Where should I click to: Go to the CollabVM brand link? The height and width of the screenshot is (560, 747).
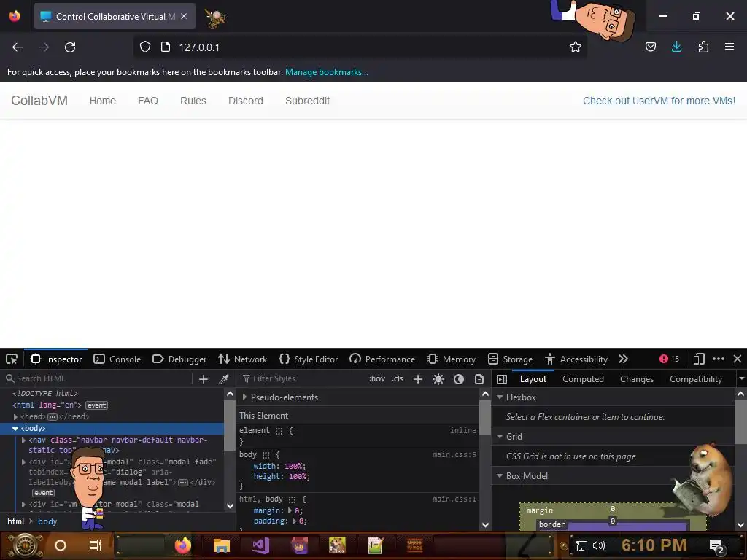coord(39,101)
